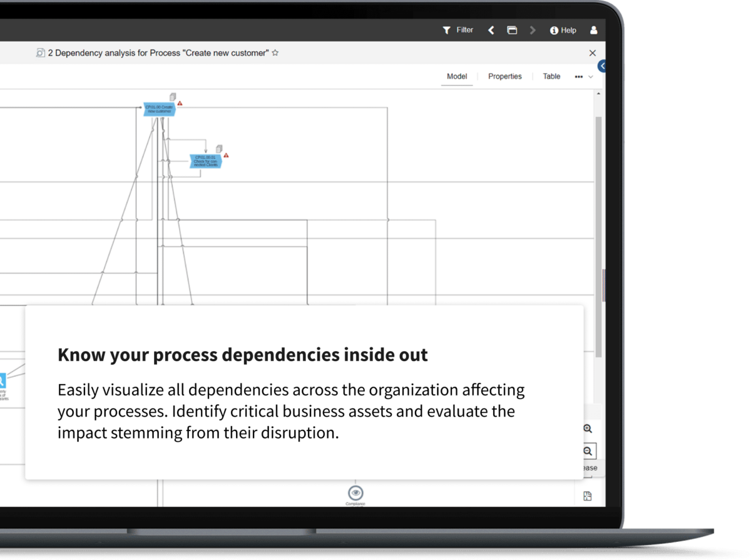Expand the blue side panel arrow
This screenshot has width=751, height=560.
pos(602,66)
